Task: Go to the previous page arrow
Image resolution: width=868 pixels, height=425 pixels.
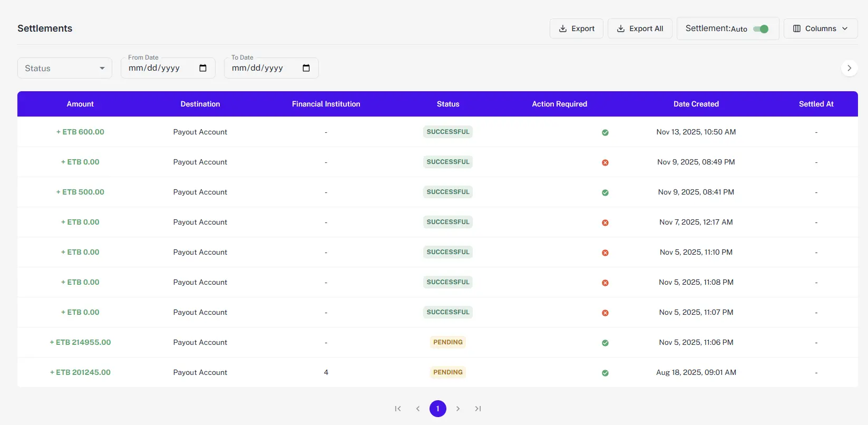Action: tap(418, 409)
